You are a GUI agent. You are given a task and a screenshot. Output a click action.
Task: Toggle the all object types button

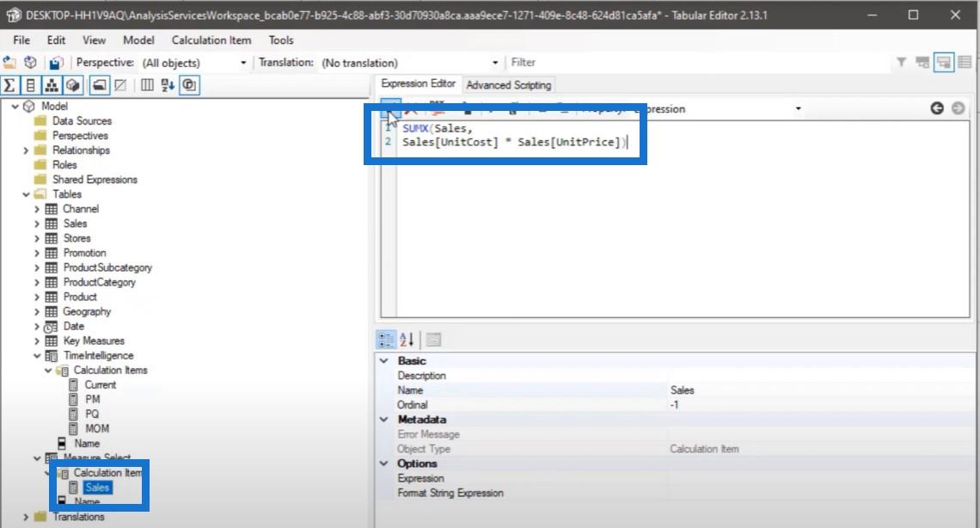coord(189,85)
